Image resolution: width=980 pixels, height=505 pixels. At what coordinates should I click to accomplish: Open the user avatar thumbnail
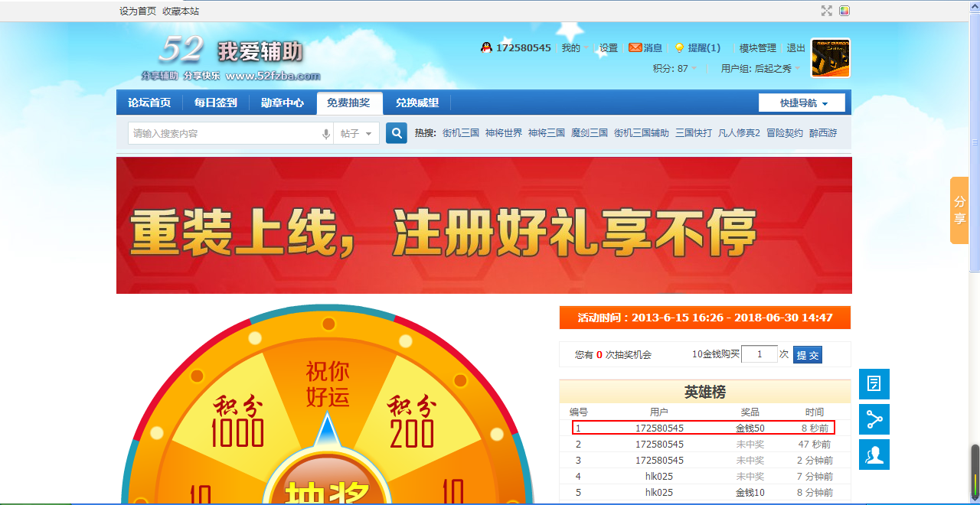[x=831, y=58]
